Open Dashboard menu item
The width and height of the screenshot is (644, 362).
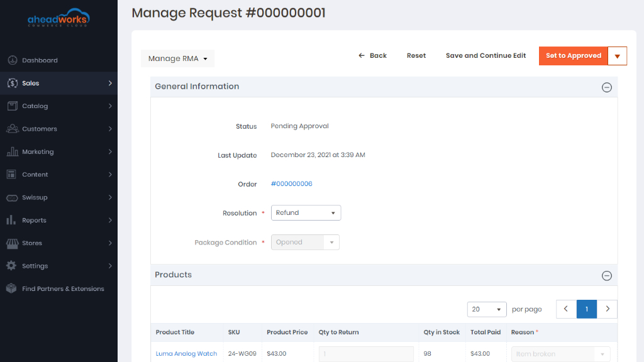58,60
